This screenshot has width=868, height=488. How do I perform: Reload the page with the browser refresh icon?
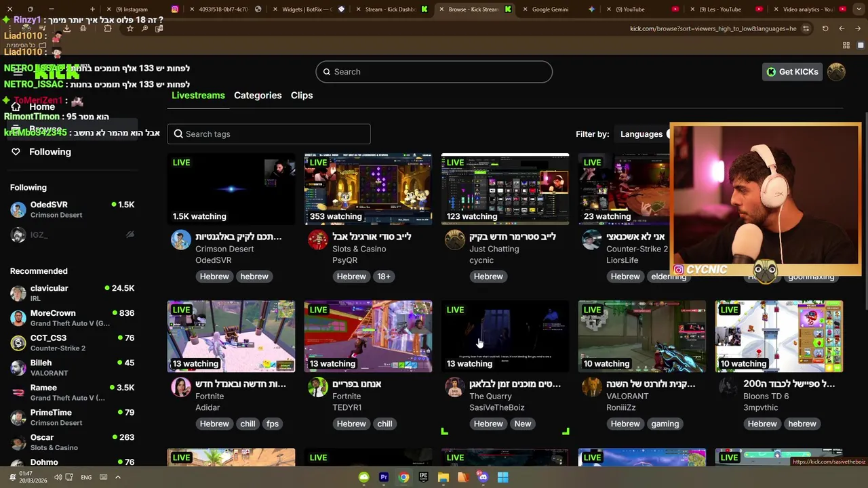(x=825, y=28)
